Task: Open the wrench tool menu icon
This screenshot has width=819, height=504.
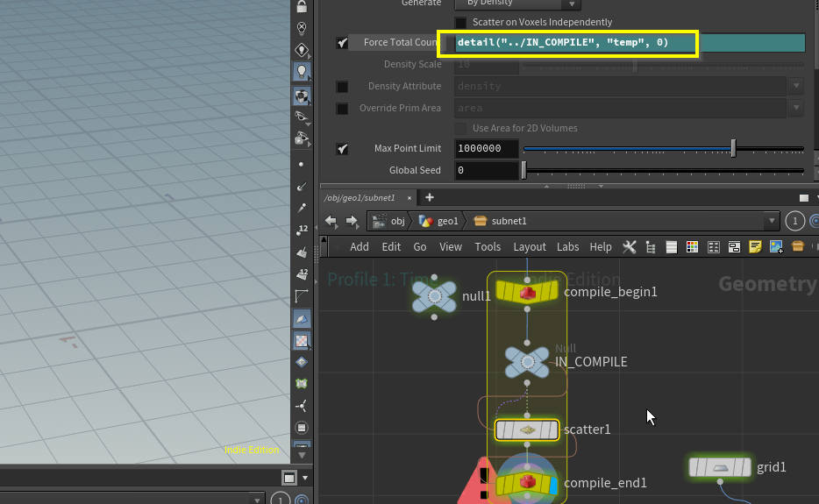Action: (x=629, y=247)
